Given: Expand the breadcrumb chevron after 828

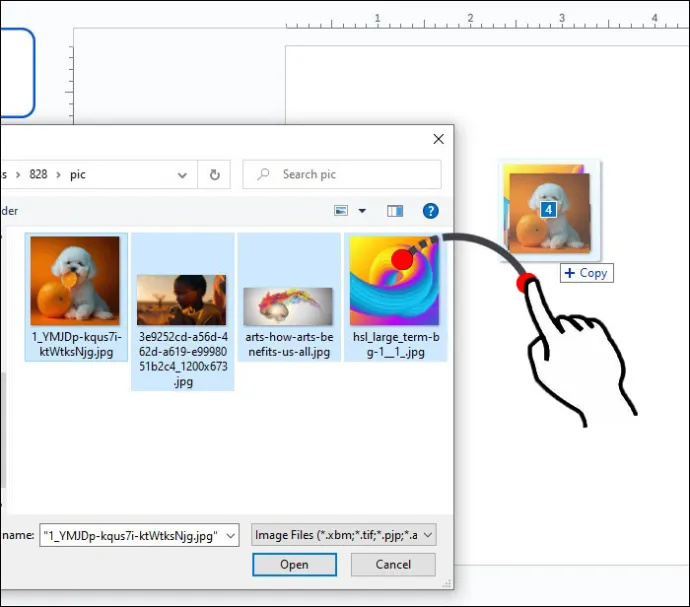Looking at the screenshot, I should [58, 175].
